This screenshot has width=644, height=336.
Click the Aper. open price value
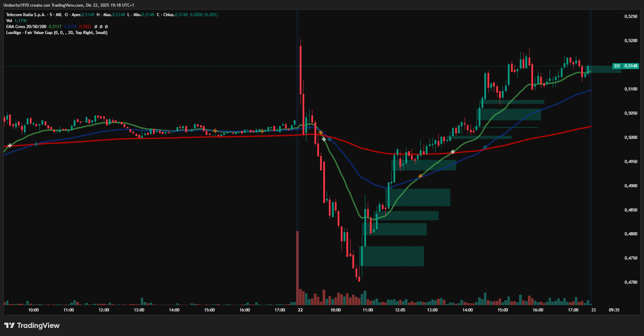pos(88,15)
